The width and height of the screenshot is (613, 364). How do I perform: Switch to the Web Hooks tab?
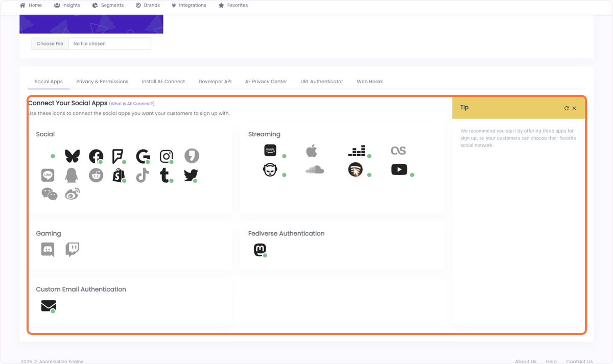370,82
